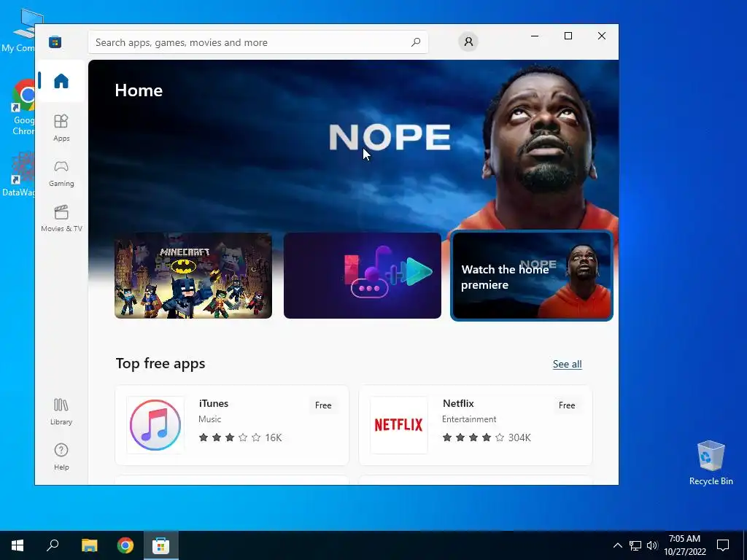Open the Gaming section in sidebar
Screen dimensions: 747x560
pos(61,174)
